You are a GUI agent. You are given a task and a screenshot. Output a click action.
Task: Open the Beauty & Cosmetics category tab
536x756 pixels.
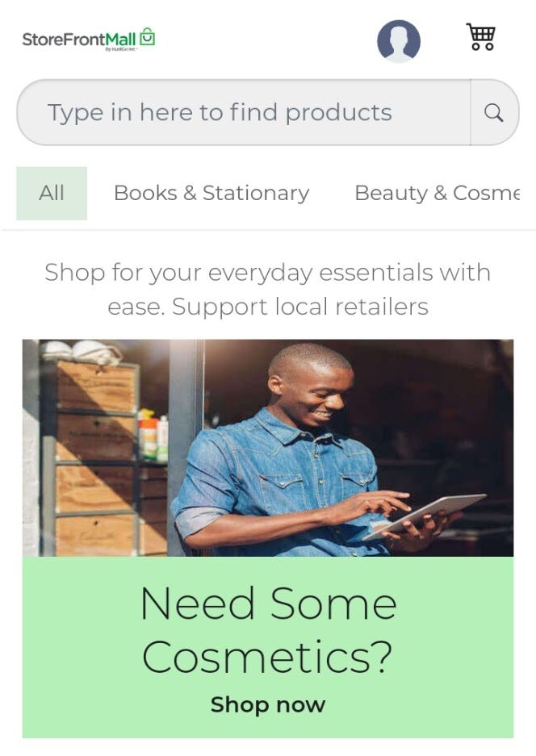tap(437, 194)
